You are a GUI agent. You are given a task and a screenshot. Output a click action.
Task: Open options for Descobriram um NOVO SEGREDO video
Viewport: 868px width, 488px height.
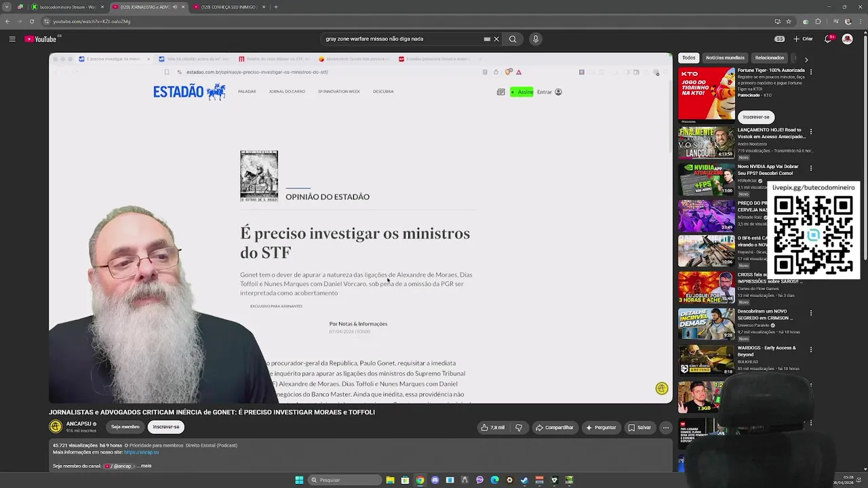tap(811, 313)
